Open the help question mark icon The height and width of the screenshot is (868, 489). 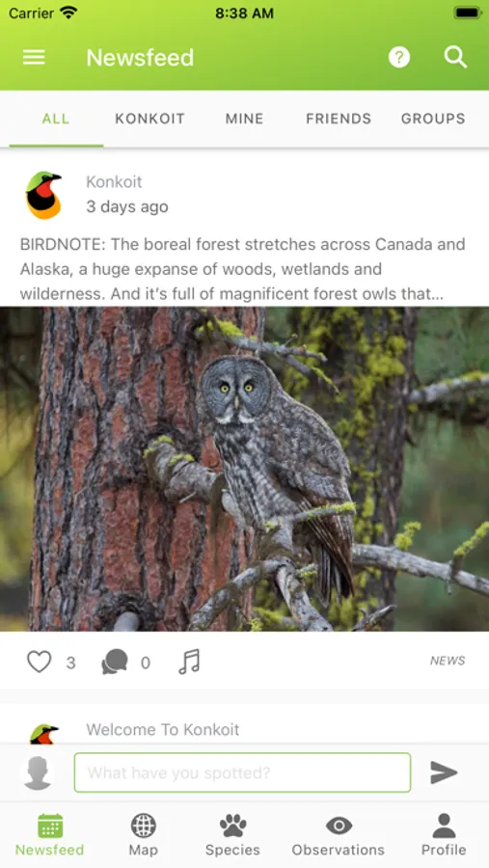(398, 57)
